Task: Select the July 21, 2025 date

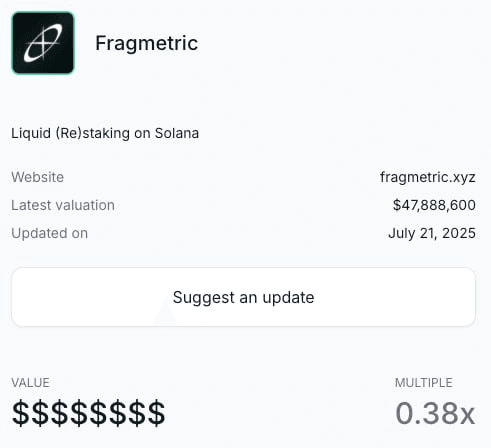Action: coord(432,233)
